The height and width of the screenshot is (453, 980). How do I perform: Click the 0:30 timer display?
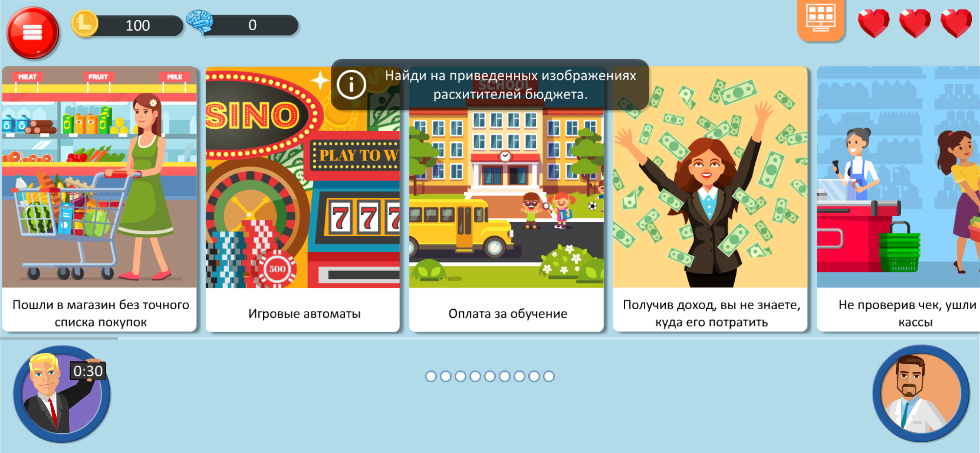pos(88,371)
